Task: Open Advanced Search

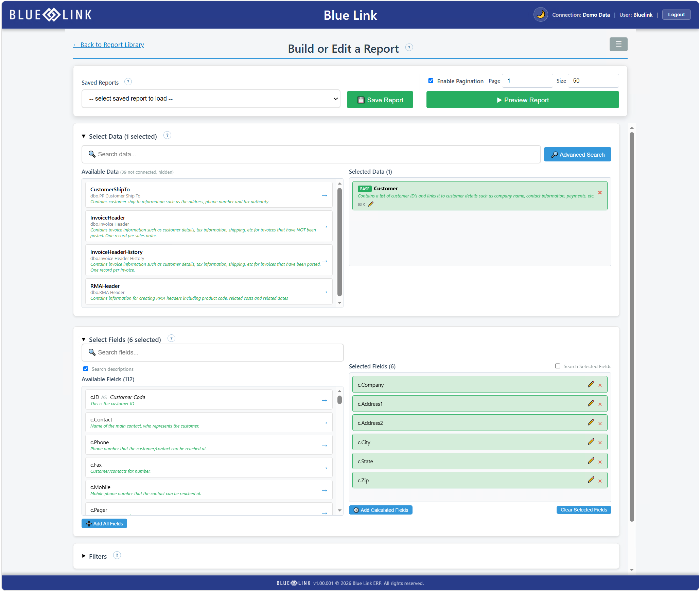Action: coord(577,154)
